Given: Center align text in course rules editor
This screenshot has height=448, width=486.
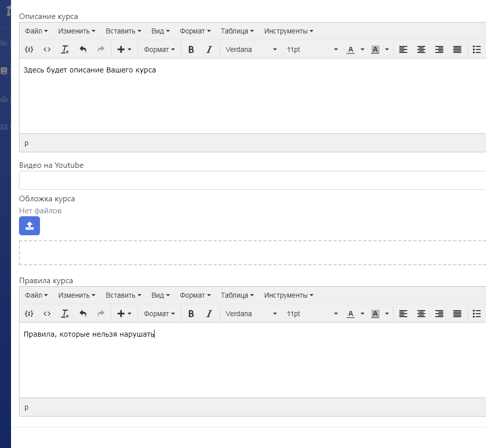Looking at the screenshot, I should [x=421, y=314].
